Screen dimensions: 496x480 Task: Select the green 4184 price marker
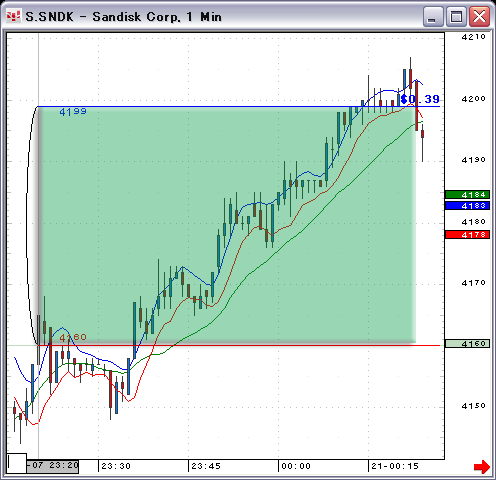pos(467,194)
